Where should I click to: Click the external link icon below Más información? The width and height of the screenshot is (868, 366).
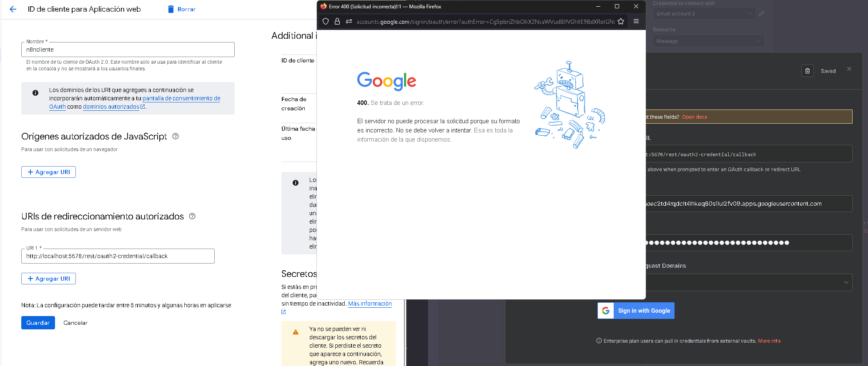coord(283,312)
